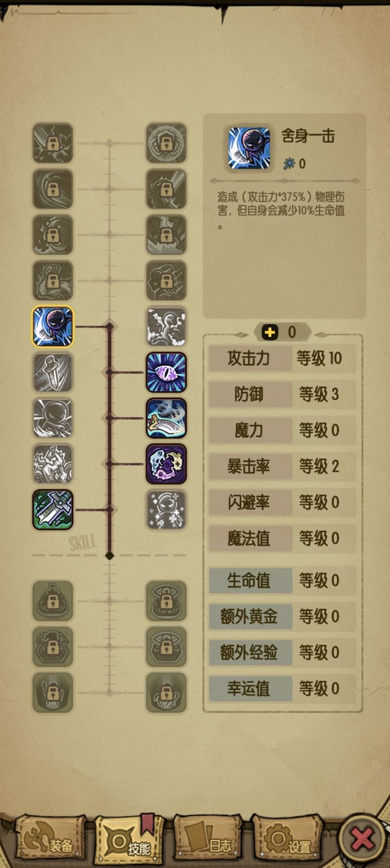Image resolution: width=390 pixels, height=868 pixels.
Task: Select the blue slashing blade skill icon
Action: click(166, 418)
